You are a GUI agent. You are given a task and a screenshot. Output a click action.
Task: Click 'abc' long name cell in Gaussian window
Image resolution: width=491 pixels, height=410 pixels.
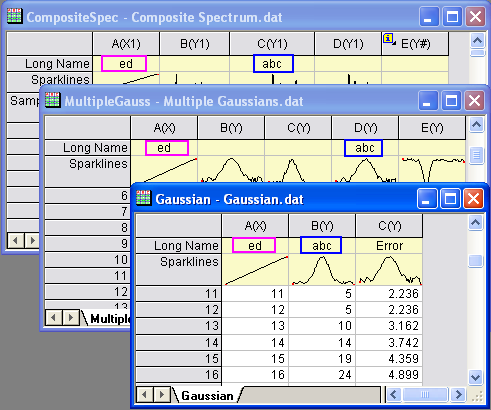coord(321,246)
